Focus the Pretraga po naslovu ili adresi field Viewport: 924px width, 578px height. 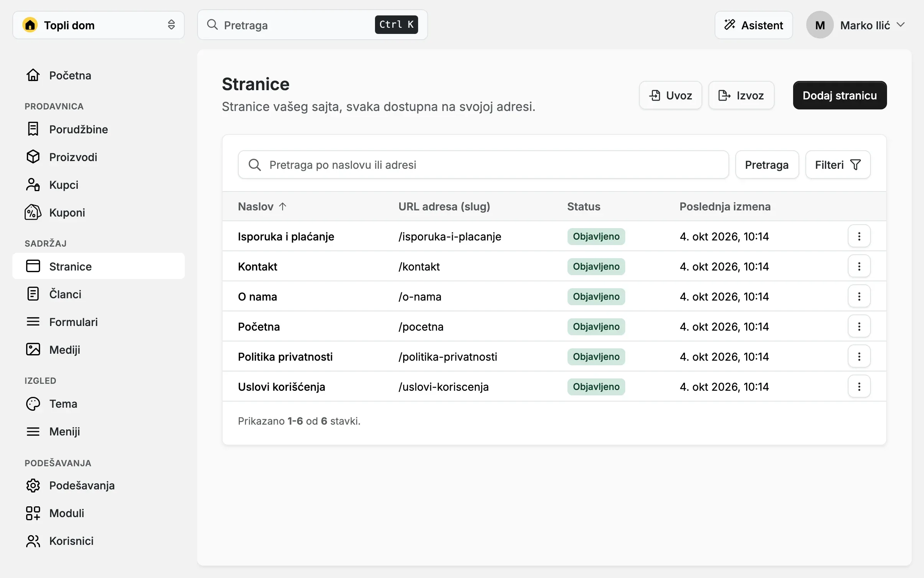point(483,165)
